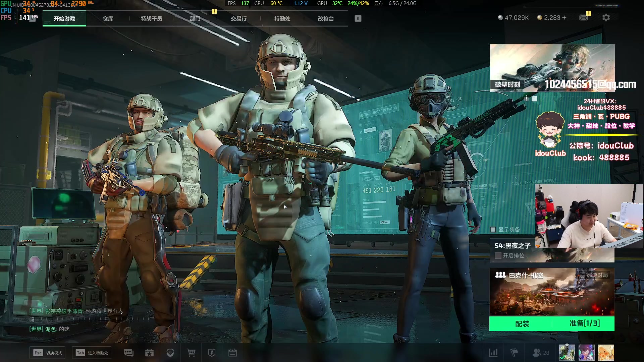Click the gold coin balance icon
The height and width of the screenshot is (362, 644).
(x=540, y=17)
